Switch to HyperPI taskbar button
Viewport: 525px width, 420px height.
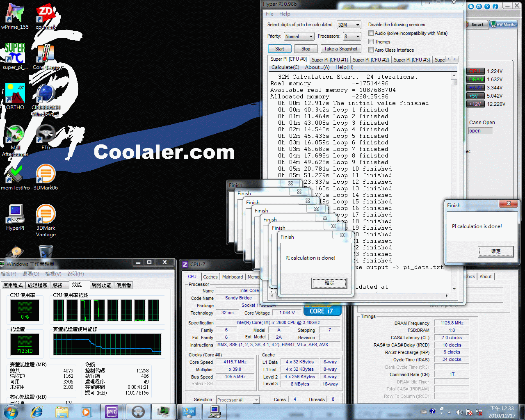pos(215,411)
